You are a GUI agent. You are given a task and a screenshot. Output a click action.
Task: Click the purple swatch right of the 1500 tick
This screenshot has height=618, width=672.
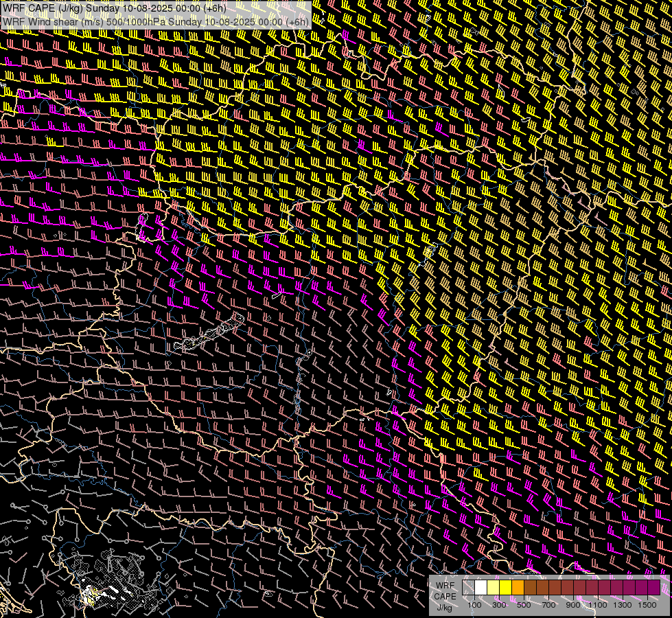[653, 587]
